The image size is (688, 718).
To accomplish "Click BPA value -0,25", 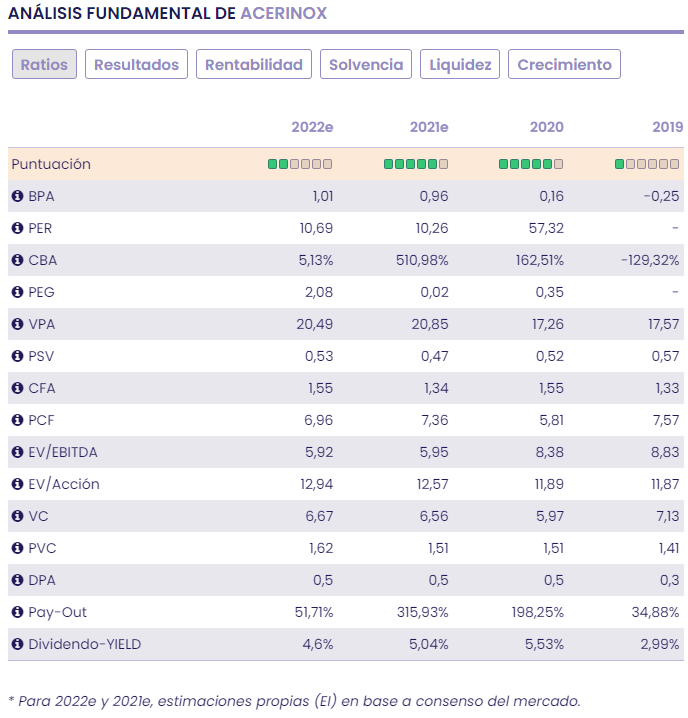I will pyautogui.click(x=661, y=196).
